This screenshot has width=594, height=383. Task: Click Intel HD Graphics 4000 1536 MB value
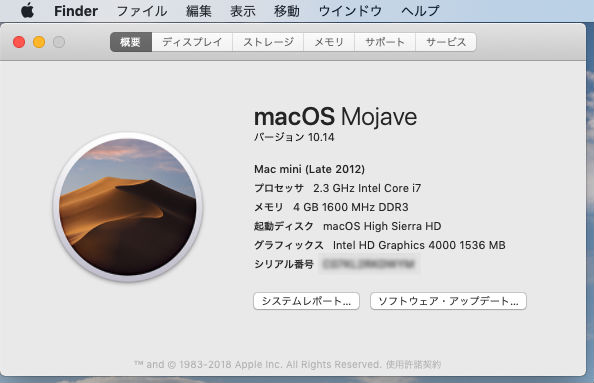(419, 245)
